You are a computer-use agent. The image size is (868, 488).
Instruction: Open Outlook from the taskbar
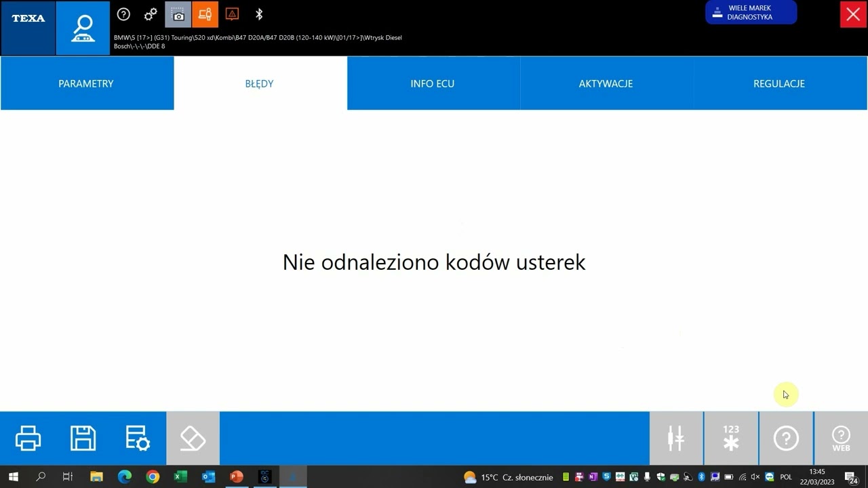click(x=208, y=477)
